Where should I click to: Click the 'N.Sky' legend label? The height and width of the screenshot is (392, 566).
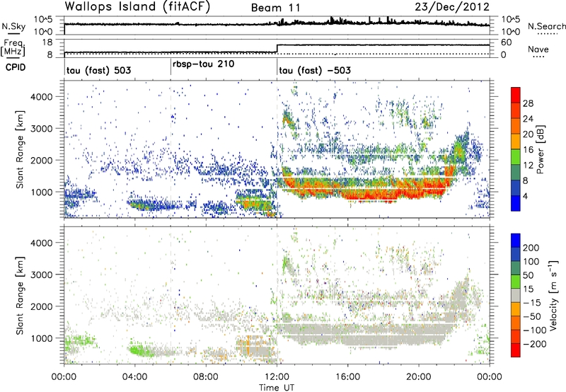click(x=13, y=26)
